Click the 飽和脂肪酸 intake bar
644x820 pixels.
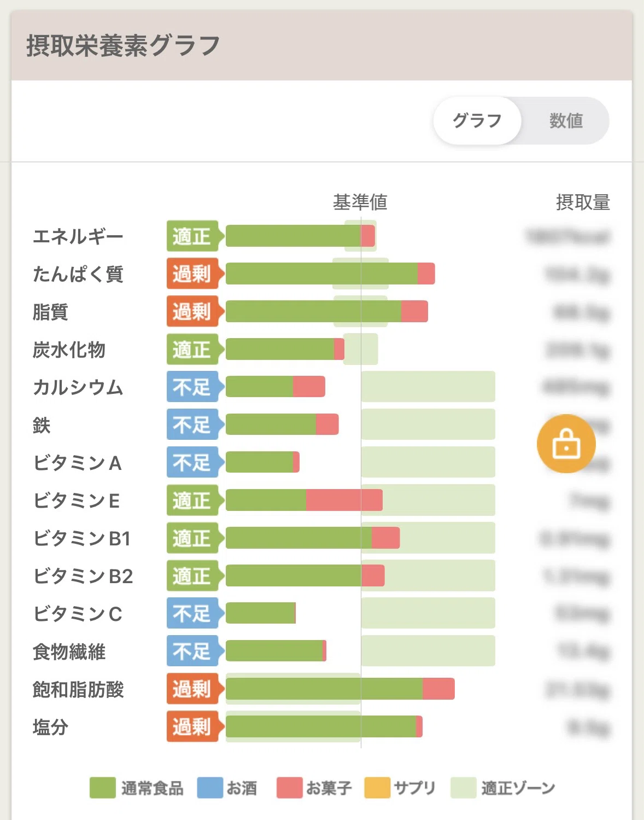coord(340,689)
